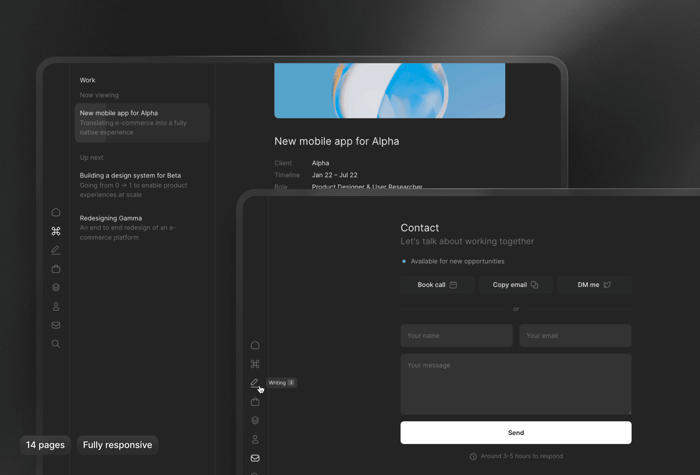Focus the Your message text area
700x475 pixels.
(x=516, y=384)
